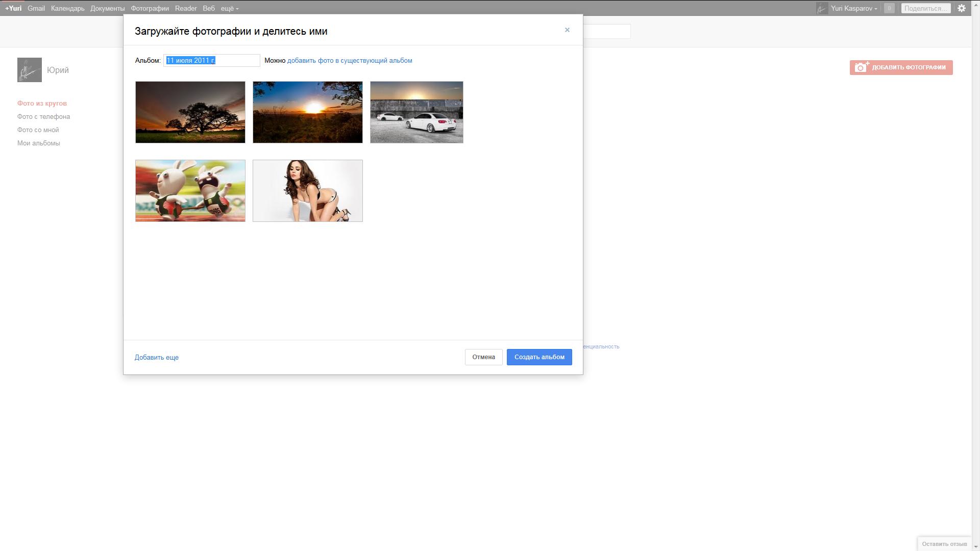980x551 pixels.
Task: Select the white BMW cars thumbnail
Action: (416, 112)
